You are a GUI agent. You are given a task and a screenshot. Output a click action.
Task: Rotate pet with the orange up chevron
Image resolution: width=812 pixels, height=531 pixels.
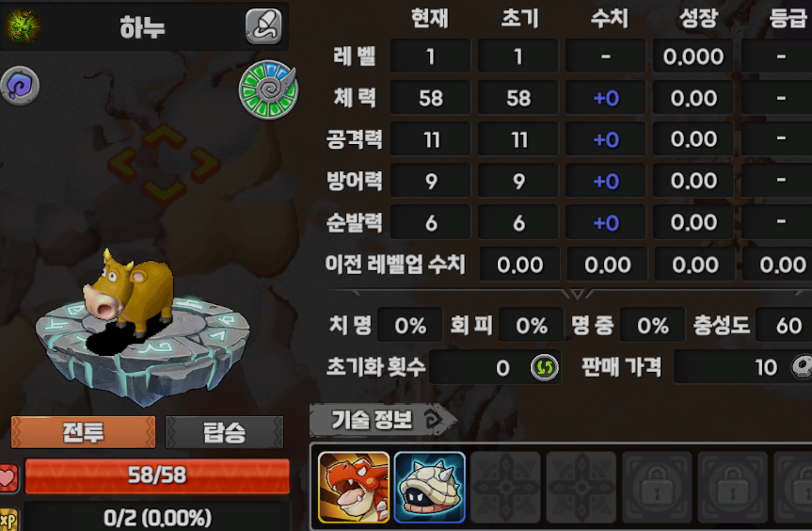(x=164, y=136)
